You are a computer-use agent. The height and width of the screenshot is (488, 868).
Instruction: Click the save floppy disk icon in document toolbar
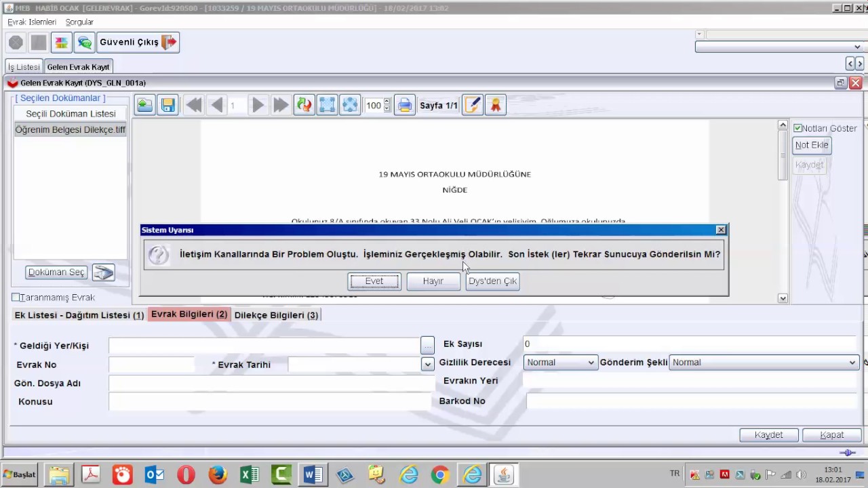coord(167,105)
